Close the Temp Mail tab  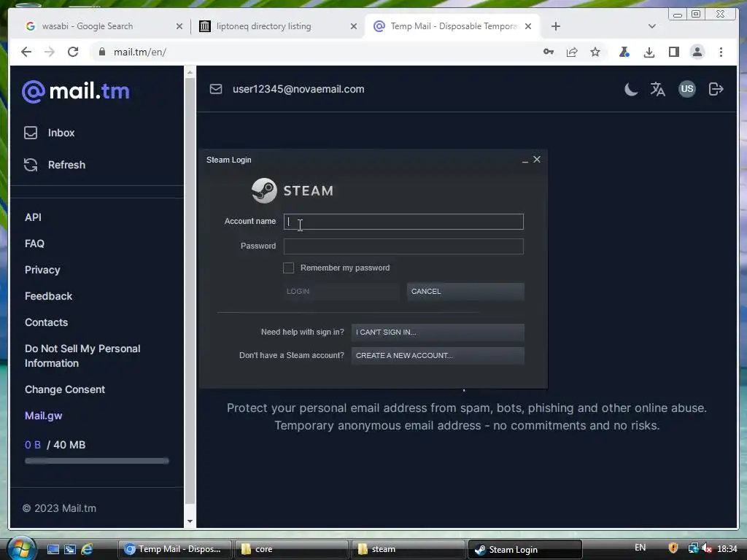528,26
